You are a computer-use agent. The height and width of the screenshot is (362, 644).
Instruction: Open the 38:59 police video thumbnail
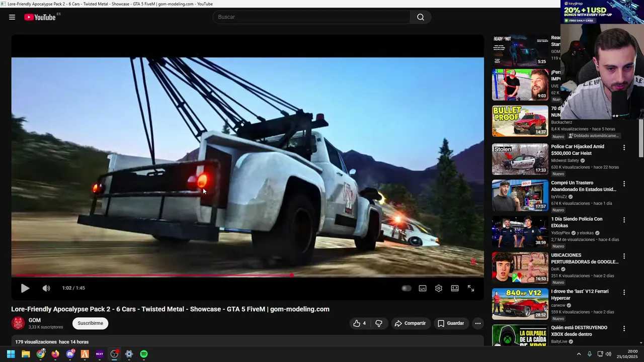(x=520, y=232)
